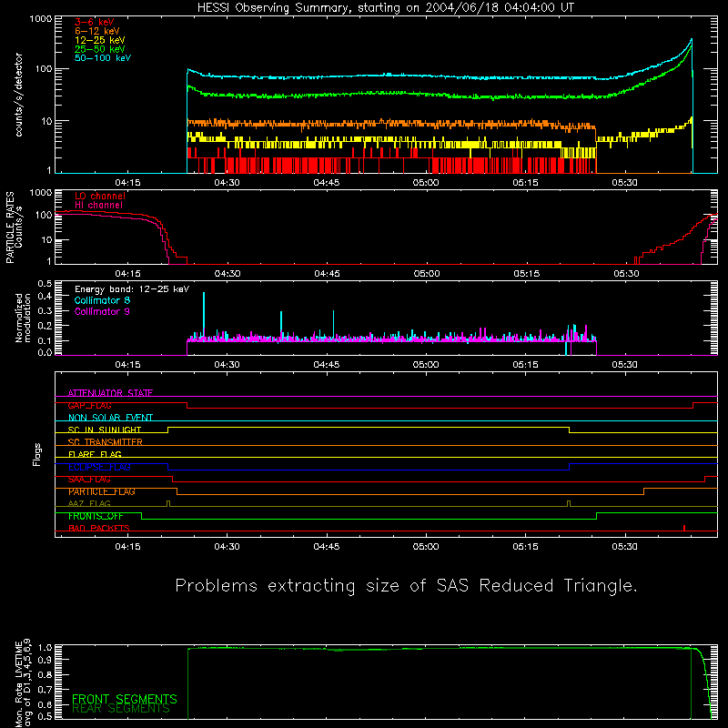Viewport: 728px width, 728px height.
Task: Click the NON_SOLAR_EVENT flag label
Action: point(110,418)
